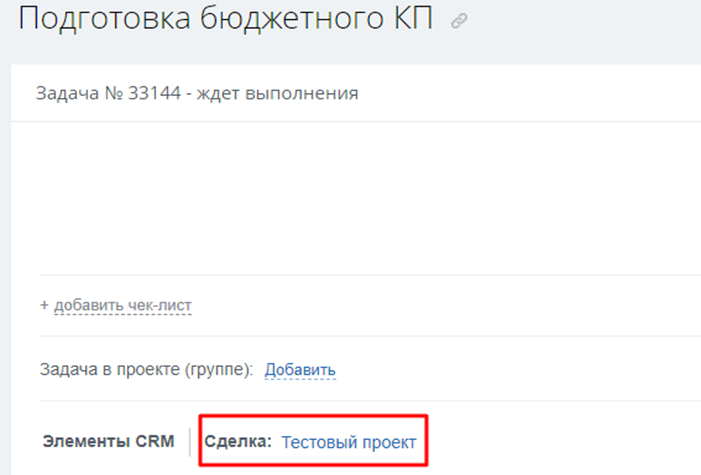Click the task title "Подготовка бюджетного КП"

click(226, 20)
